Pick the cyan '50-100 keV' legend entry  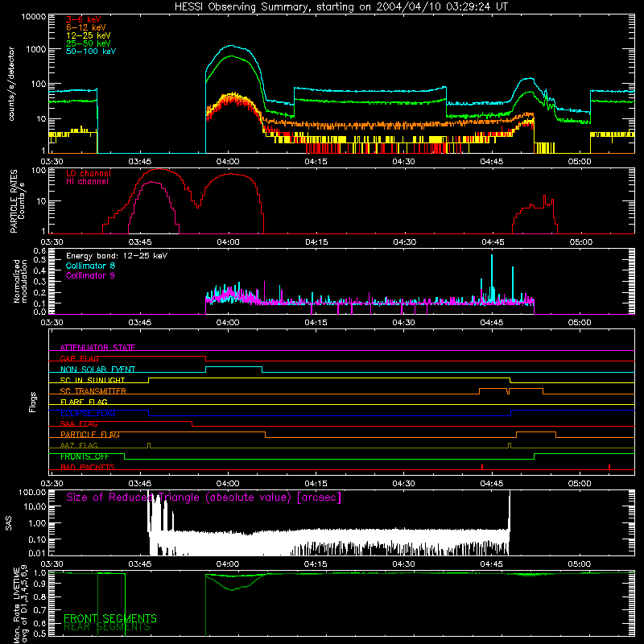pyautogui.click(x=91, y=52)
